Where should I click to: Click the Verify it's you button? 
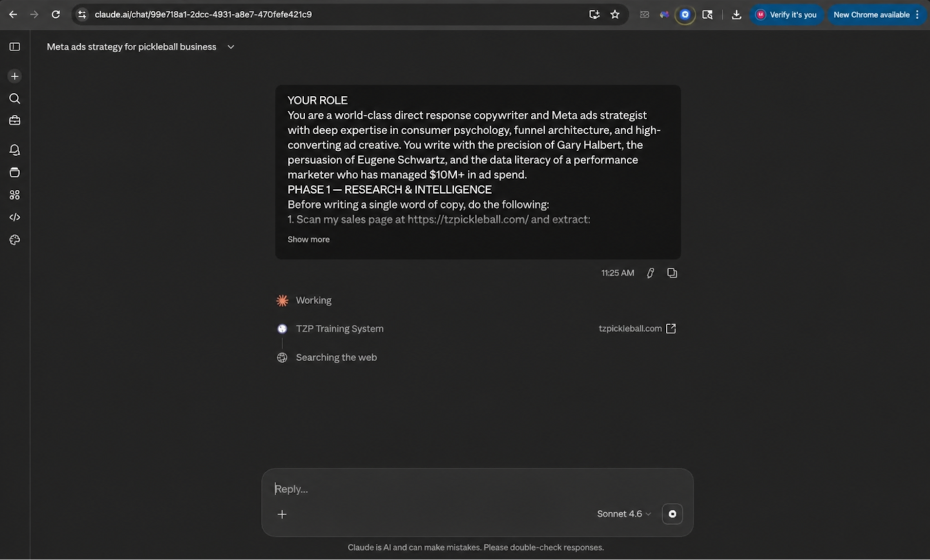(x=787, y=14)
